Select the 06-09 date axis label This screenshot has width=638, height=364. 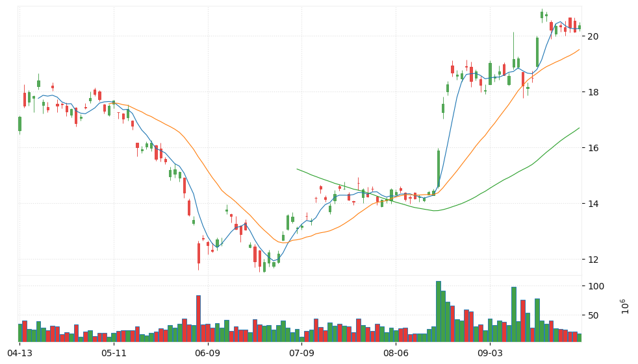(x=207, y=354)
